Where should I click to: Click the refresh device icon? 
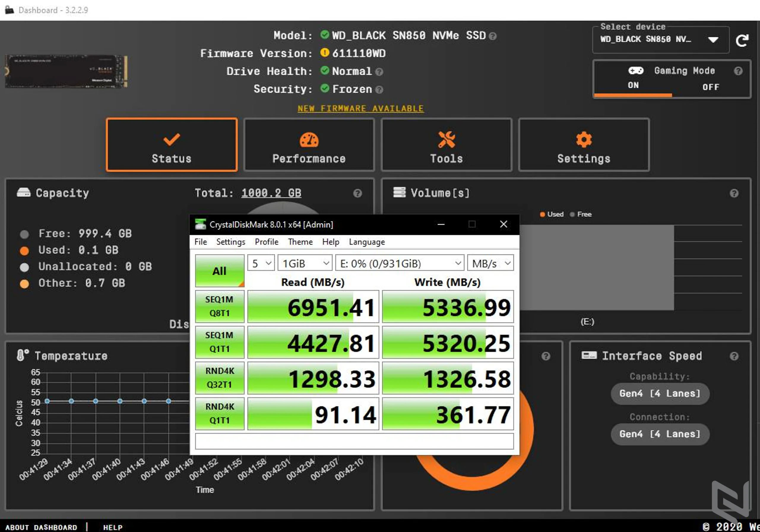(742, 40)
